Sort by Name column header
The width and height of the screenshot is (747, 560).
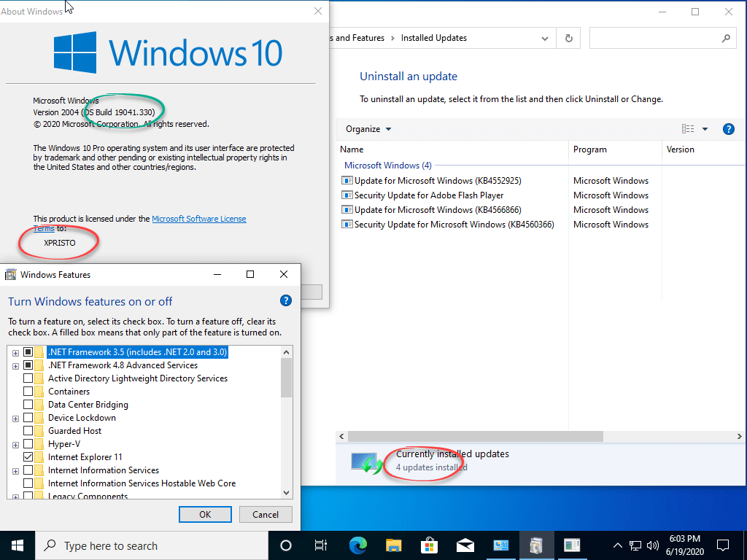tap(352, 149)
